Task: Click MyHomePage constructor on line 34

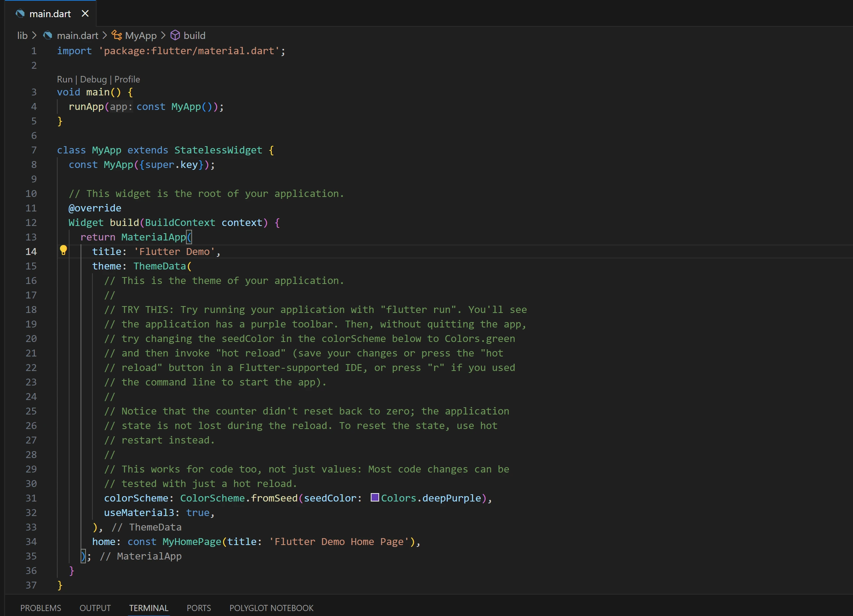Action: pyautogui.click(x=192, y=542)
